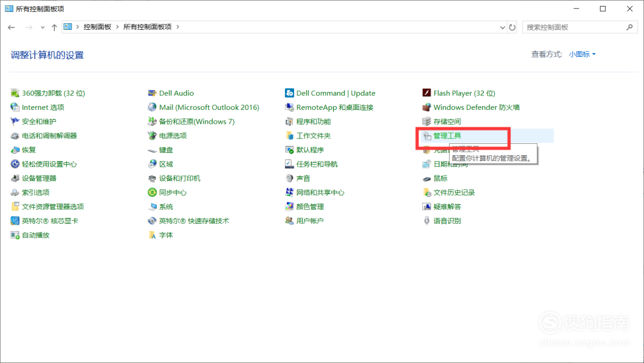
Task: Click the Windows Defender 防火墙 icon
Action: point(426,107)
